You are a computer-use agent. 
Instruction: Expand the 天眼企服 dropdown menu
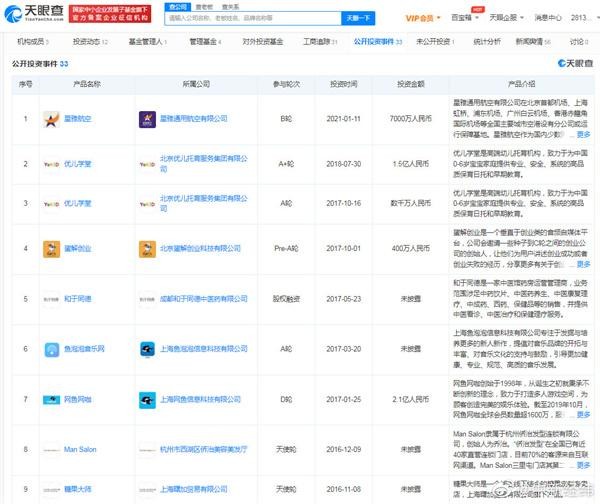click(507, 17)
